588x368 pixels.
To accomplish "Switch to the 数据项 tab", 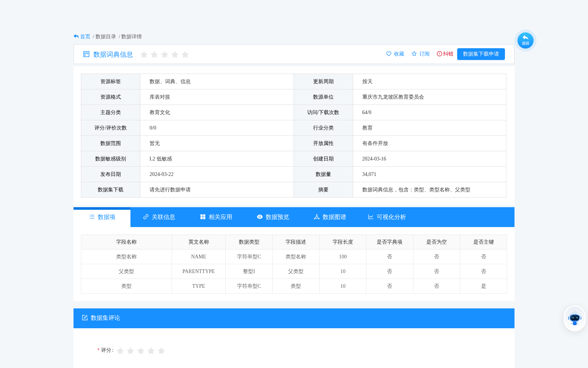I will click(x=102, y=217).
